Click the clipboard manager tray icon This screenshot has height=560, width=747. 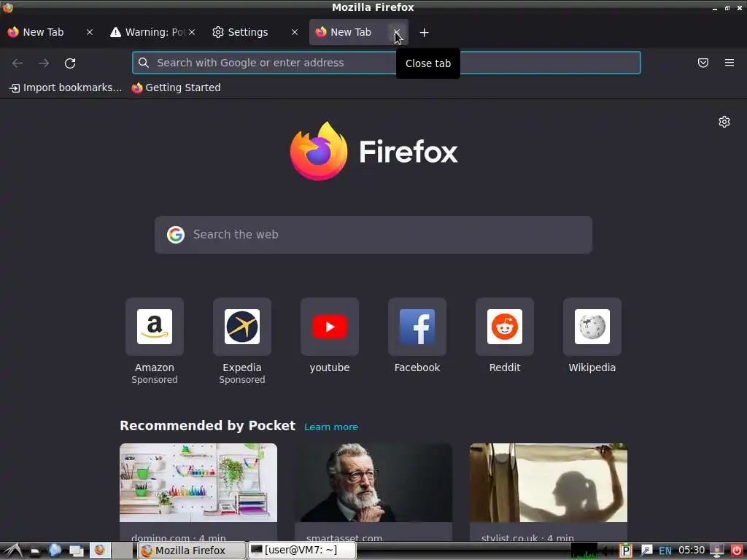click(x=625, y=551)
